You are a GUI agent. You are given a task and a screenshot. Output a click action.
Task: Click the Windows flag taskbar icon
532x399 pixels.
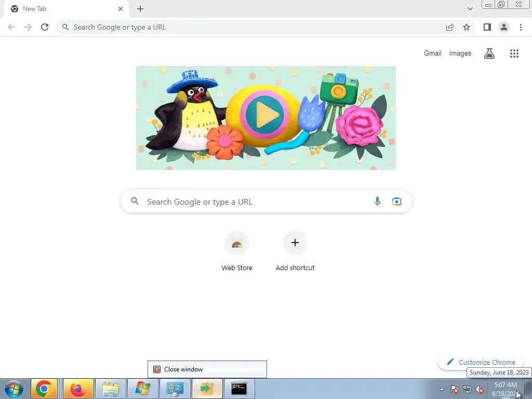(142, 389)
